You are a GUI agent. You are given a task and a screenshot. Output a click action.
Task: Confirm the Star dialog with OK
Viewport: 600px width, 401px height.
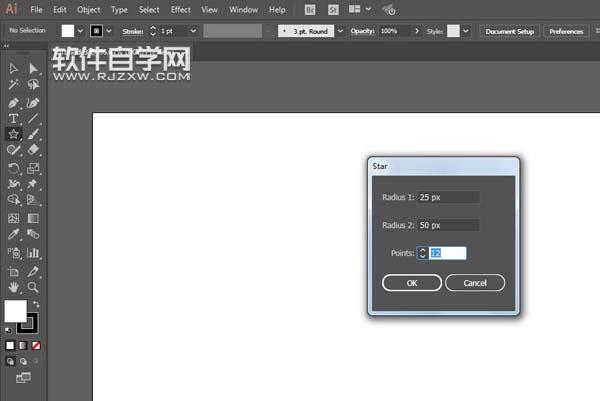coord(412,283)
